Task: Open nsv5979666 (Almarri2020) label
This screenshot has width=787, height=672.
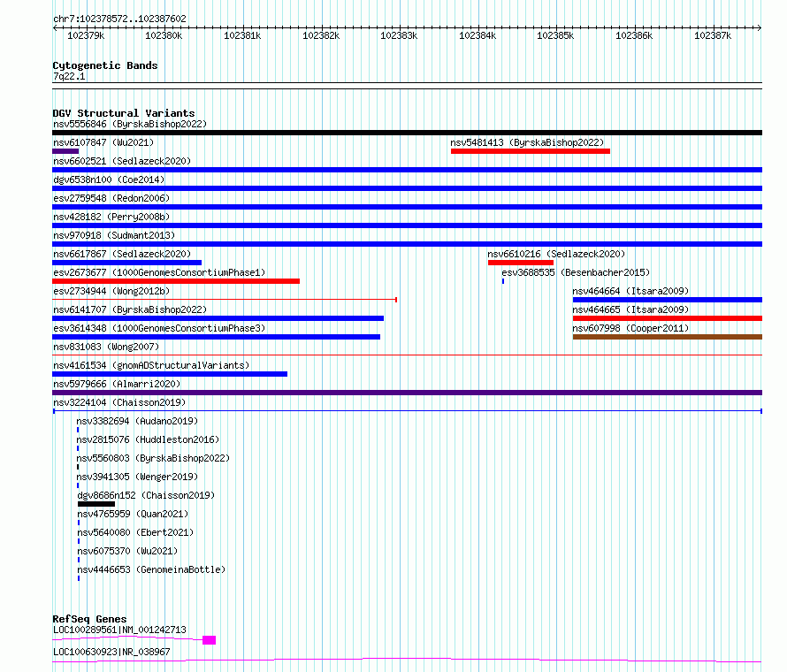Action: click(117, 384)
